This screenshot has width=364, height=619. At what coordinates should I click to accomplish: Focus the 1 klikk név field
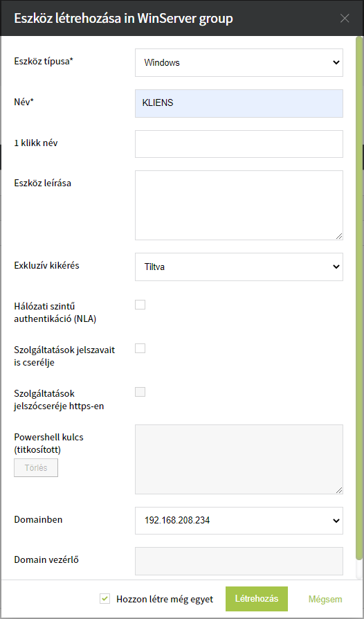coord(239,144)
